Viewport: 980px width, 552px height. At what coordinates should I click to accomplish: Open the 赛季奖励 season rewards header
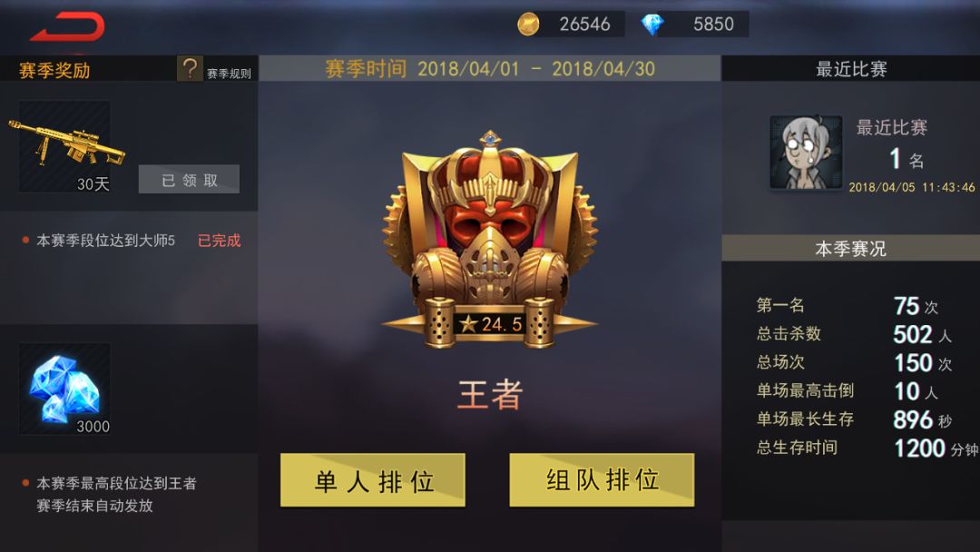click(x=54, y=70)
